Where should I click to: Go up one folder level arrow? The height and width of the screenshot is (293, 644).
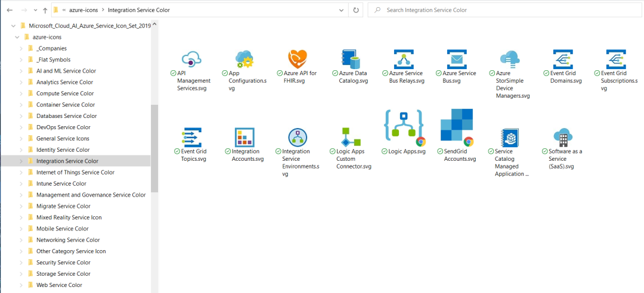click(45, 10)
